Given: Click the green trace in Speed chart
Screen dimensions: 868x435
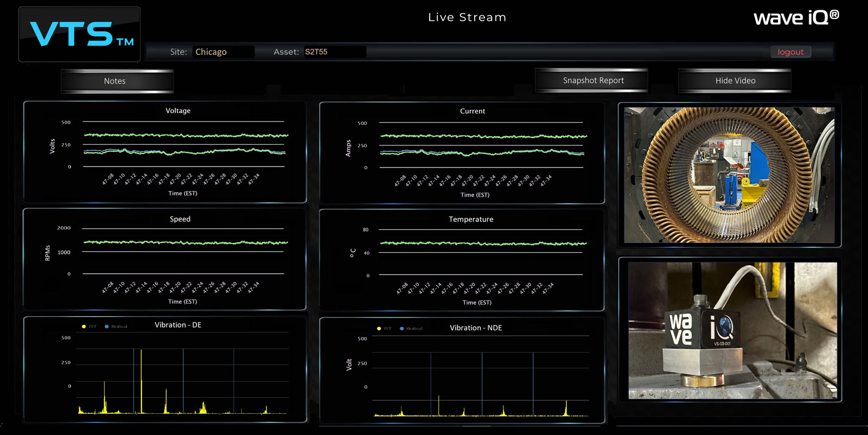Looking at the screenshot, I should (186, 242).
